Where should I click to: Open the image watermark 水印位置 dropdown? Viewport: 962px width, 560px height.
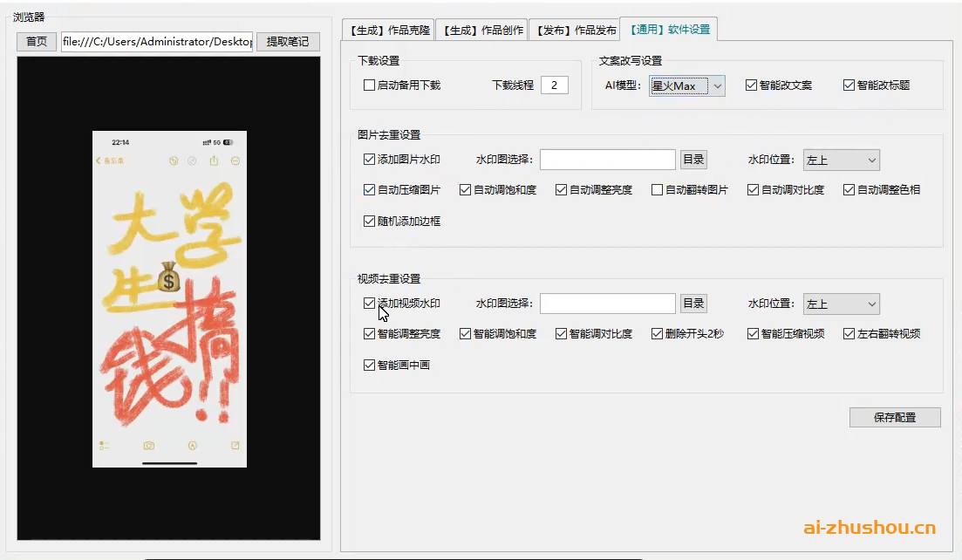840,159
